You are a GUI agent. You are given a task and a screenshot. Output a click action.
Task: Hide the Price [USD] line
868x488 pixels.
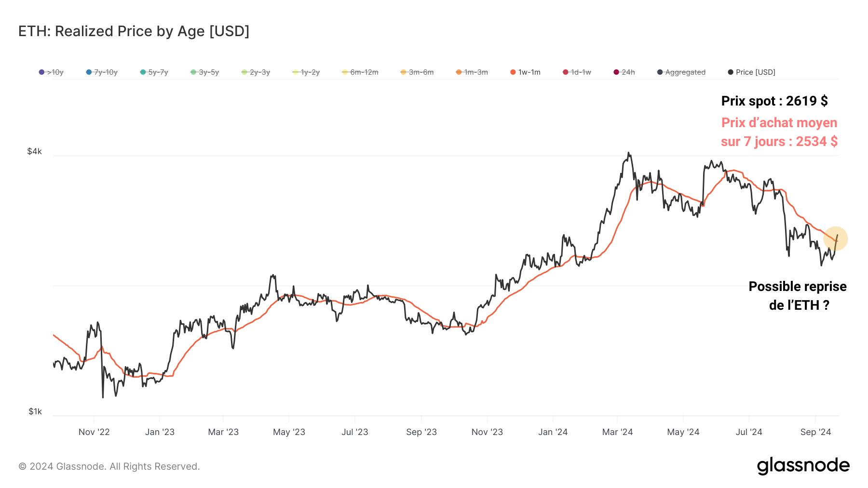[x=751, y=72]
